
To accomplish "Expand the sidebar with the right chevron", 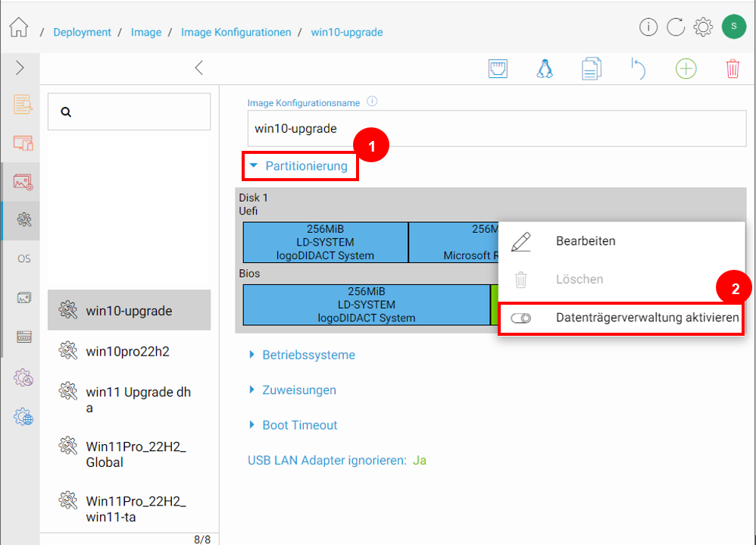I will [20, 67].
